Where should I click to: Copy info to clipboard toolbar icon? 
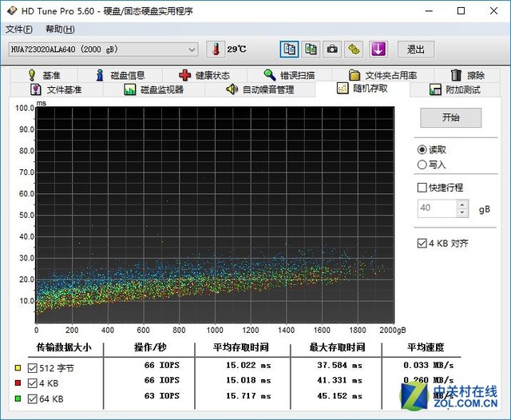[289, 50]
